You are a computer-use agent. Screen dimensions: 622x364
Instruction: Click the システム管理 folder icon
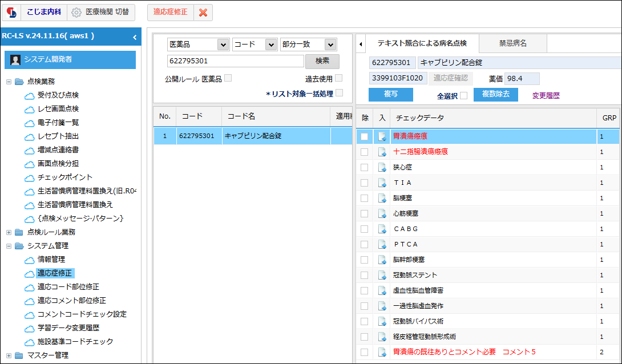point(19,246)
